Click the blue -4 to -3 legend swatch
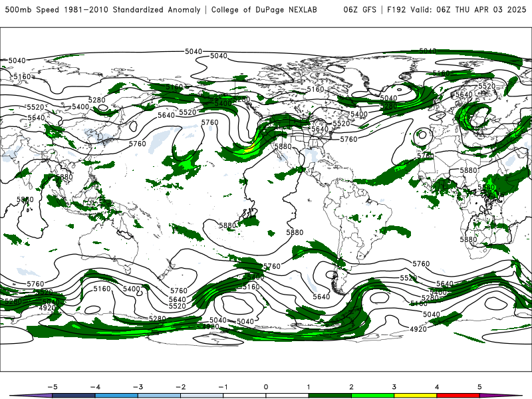 [x=116, y=396]
